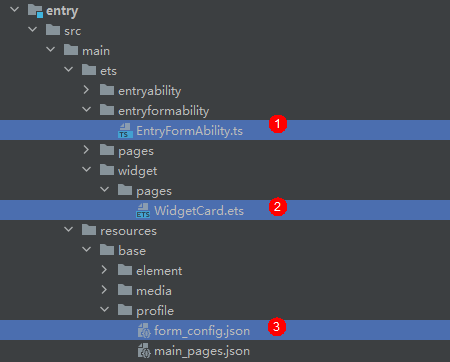Expand the pages folder under ets

[86, 150]
